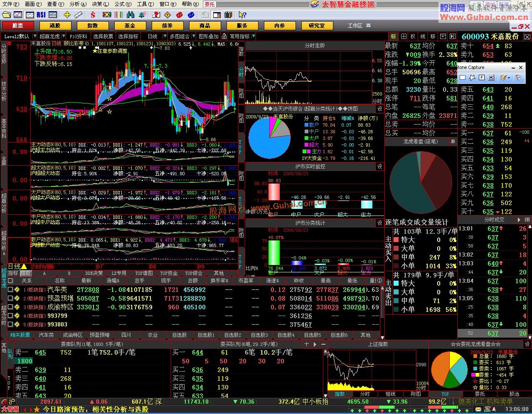The height and width of the screenshot is (414, 532).
Task: Click the 选择股票 button
Action: 103,37
